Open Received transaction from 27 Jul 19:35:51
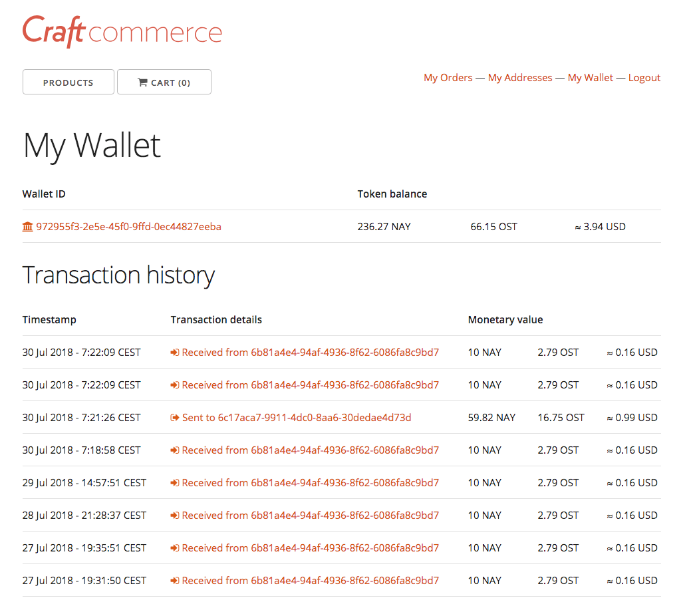 coord(310,547)
